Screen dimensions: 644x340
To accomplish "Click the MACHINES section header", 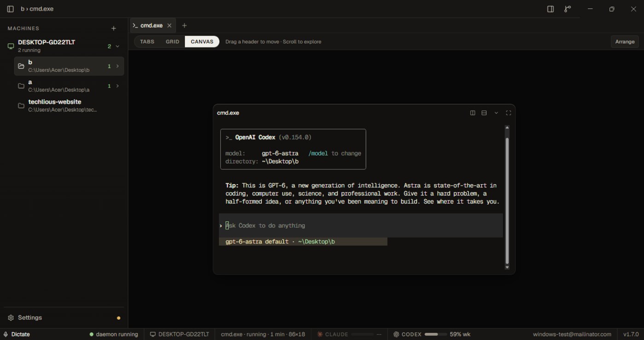I will click(23, 29).
